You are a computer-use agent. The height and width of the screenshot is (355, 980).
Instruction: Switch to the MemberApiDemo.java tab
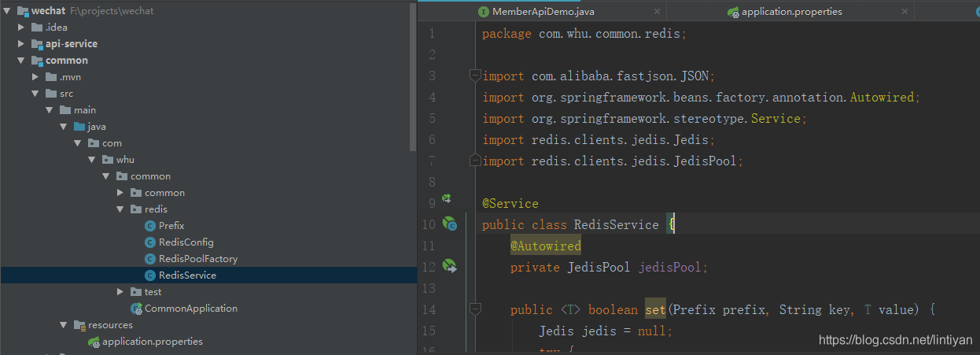coord(543,12)
